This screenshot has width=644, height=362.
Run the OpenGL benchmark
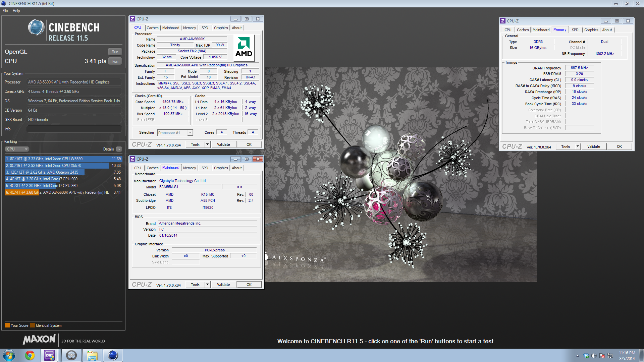tap(115, 52)
